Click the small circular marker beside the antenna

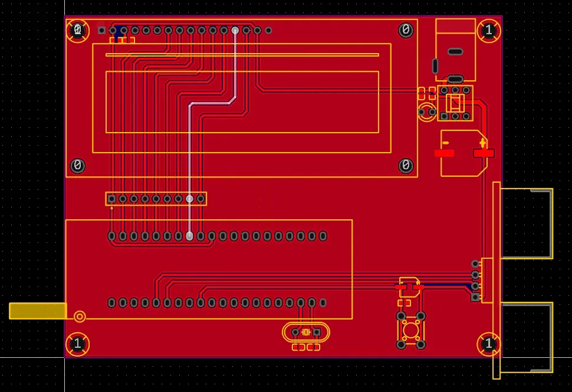tap(80, 317)
